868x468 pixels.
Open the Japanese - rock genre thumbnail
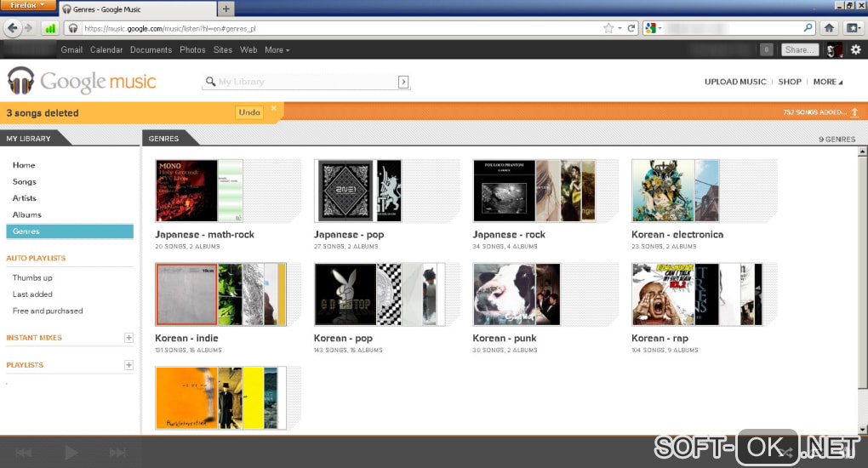(534, 191)
